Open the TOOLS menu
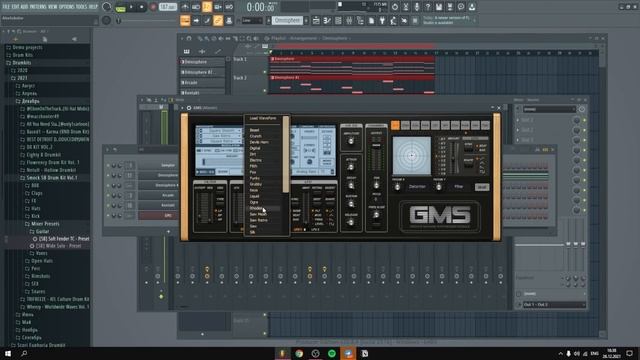The width and height of the screenshot is (640, 360). (x=82, y=7)
